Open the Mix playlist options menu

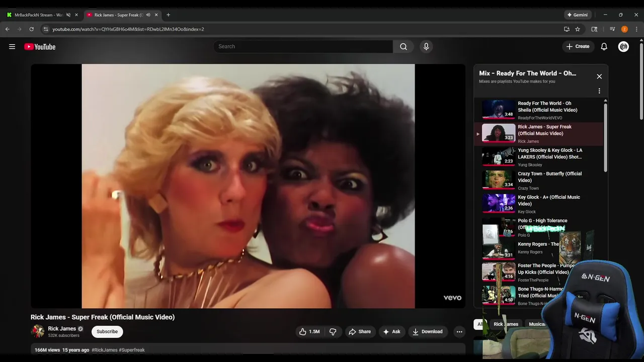pyautogui.click(x=599, y=91)
